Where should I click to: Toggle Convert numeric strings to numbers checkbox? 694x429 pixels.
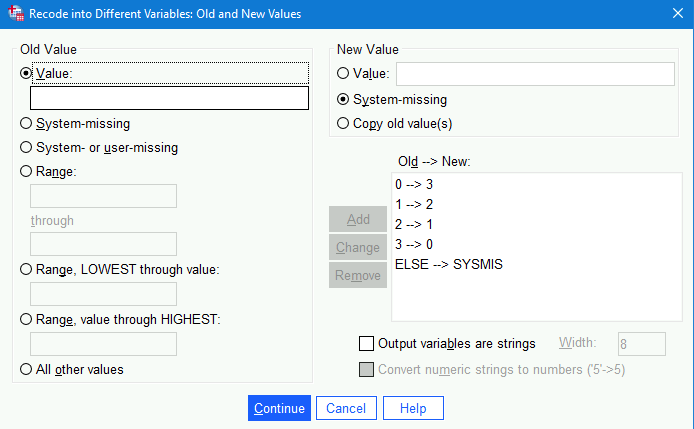[366, 369]
